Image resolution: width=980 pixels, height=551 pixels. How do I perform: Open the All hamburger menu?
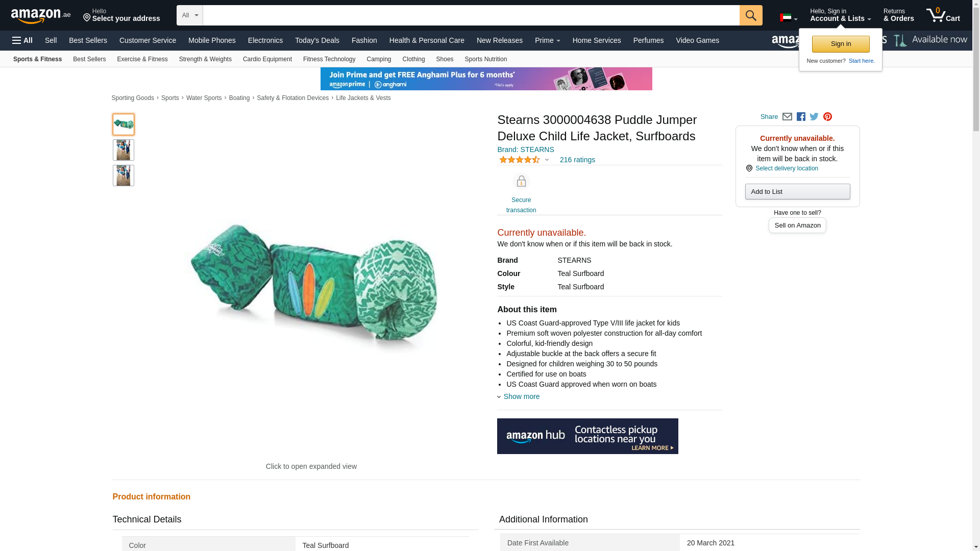pos(22,40)
